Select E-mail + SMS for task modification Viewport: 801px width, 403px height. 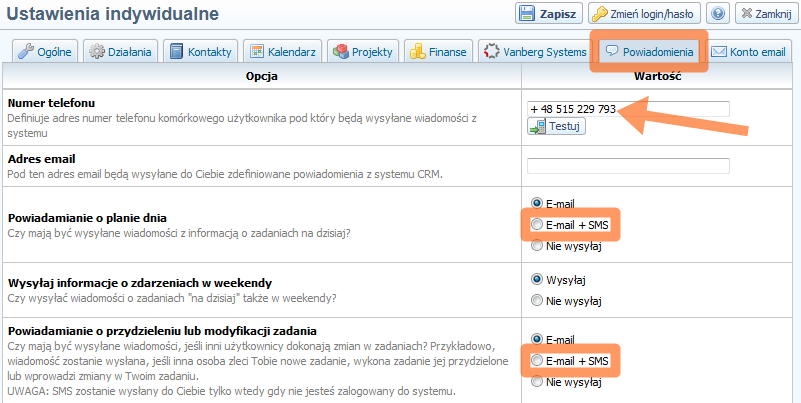coord(537,360)
